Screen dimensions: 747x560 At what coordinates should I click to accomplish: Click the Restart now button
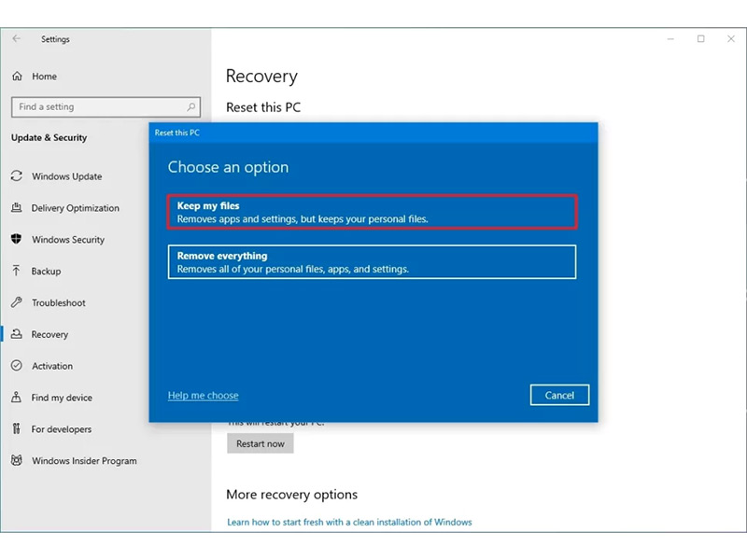pyautogui.click(x=261, y=443)
